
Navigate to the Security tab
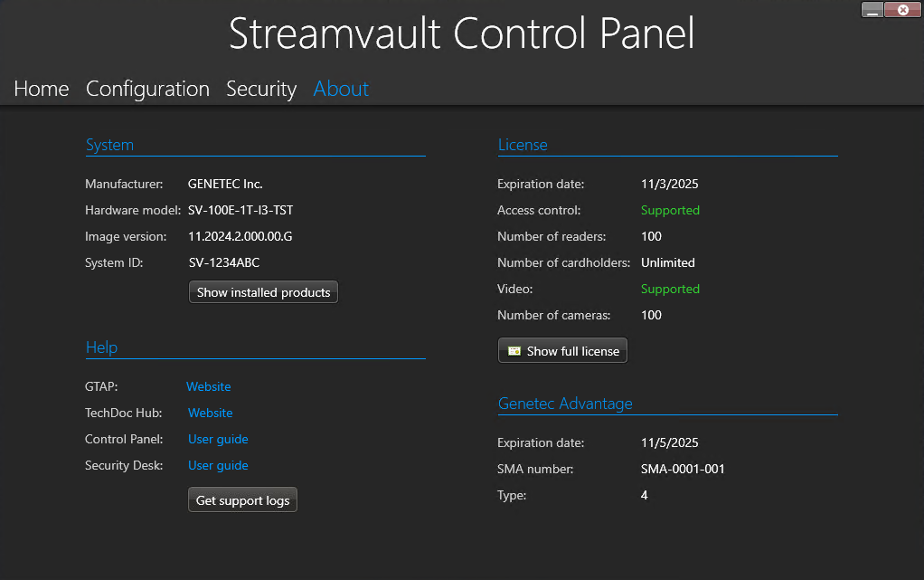(261, 89)
